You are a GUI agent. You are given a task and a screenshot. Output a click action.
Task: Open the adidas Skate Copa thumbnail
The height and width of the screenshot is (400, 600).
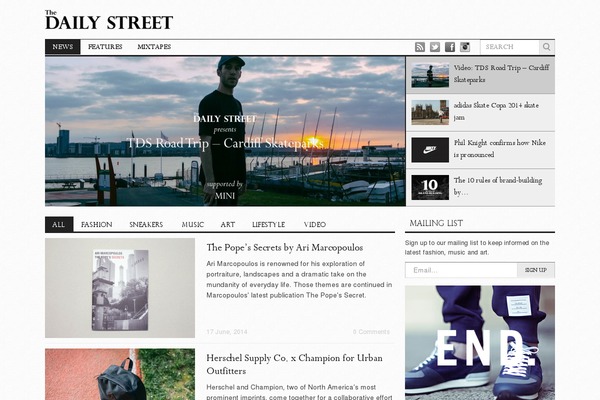pos(430,112)
